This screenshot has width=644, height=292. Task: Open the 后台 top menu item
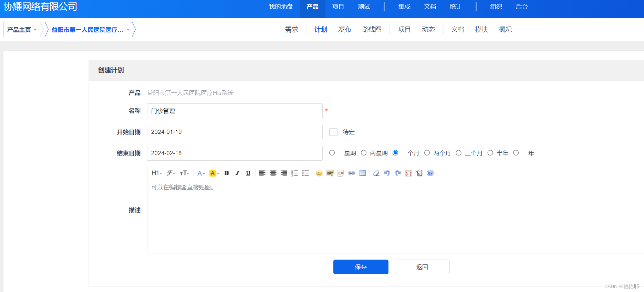click(522, 7)
